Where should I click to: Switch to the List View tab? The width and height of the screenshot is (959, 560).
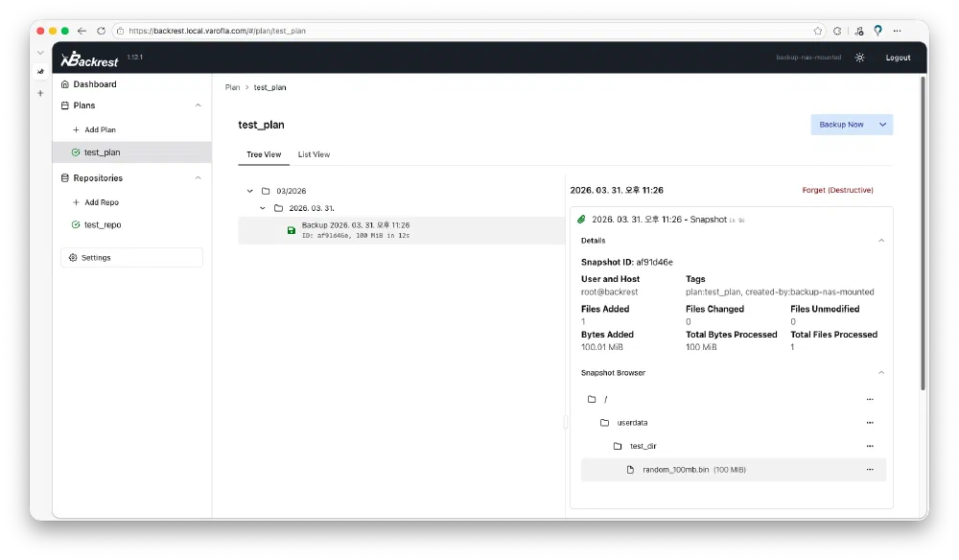pyautogui.click(x=314, y=154)
